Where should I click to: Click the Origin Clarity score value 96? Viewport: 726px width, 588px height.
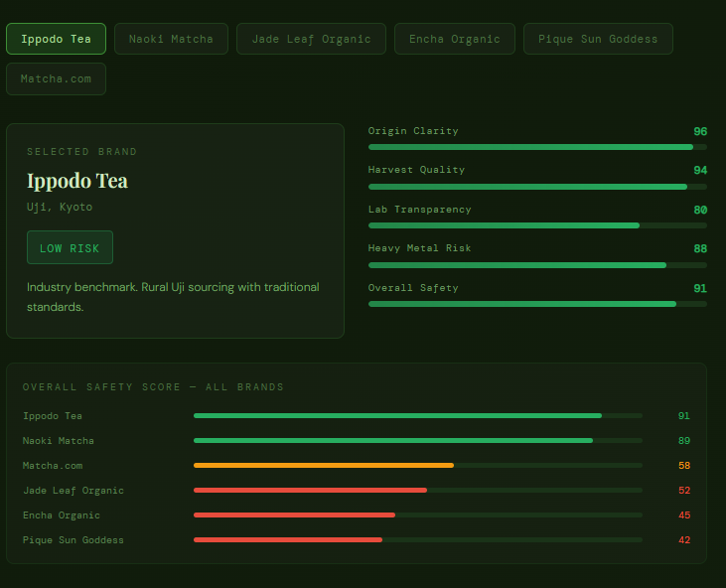[x=699, y=131]
